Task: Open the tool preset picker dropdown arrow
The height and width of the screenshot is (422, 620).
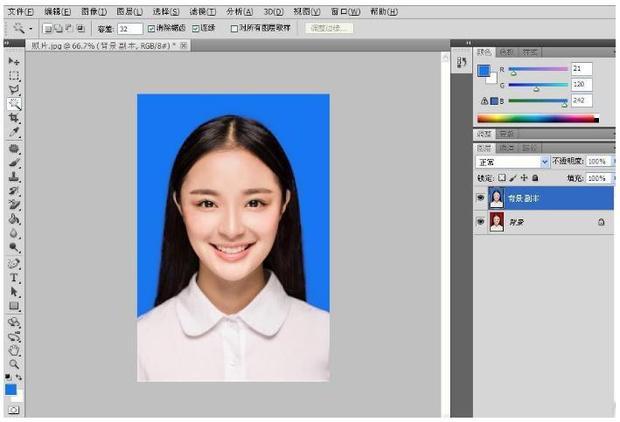Action: pos(33,29)
